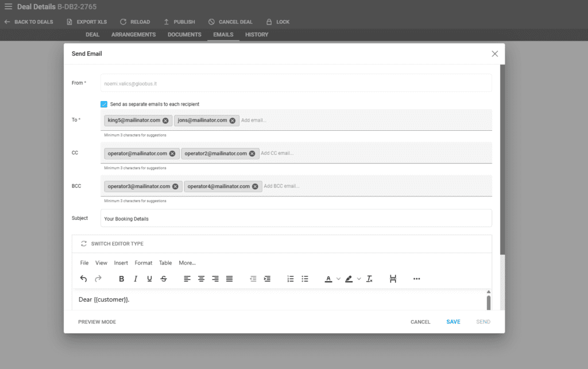Highlight text using the highlighter swatch
Screen dimensions: 588x369
tap(349, 279)
